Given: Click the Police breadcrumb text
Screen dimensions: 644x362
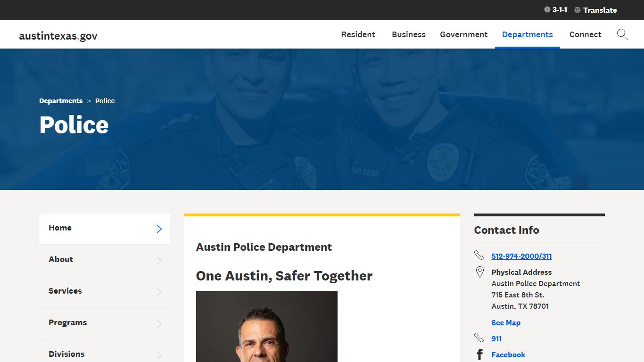Looking at the screenshot, I should point(105,101).
